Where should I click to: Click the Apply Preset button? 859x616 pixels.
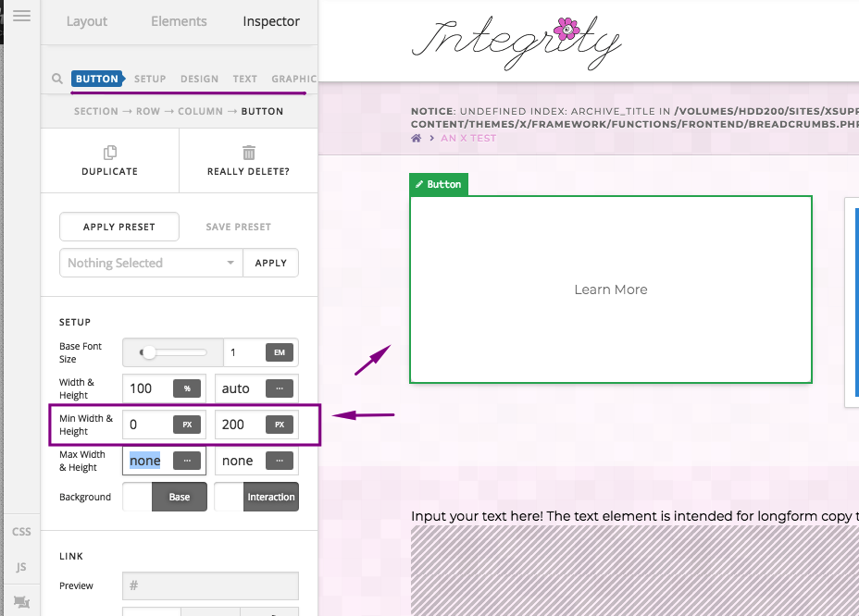[x=119, y=227]
